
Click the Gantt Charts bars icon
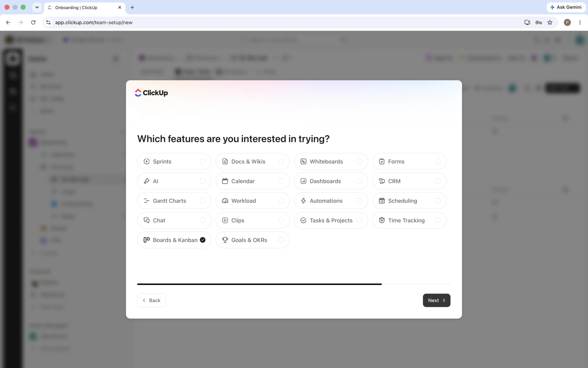pyautogui.click(x=147, y=201)
